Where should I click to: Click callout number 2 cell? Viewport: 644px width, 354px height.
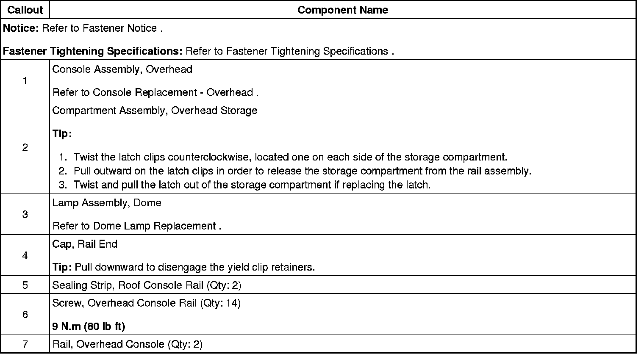point(25,147)
